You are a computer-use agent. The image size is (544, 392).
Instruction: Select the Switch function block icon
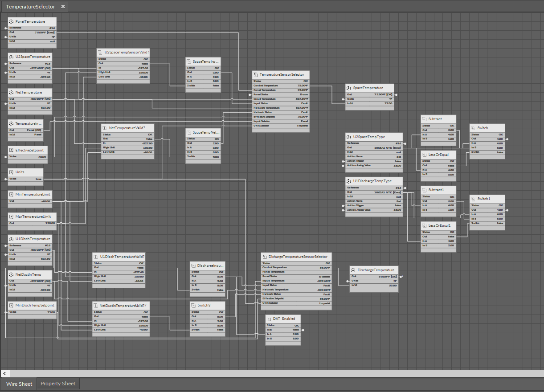pos(474,128)
